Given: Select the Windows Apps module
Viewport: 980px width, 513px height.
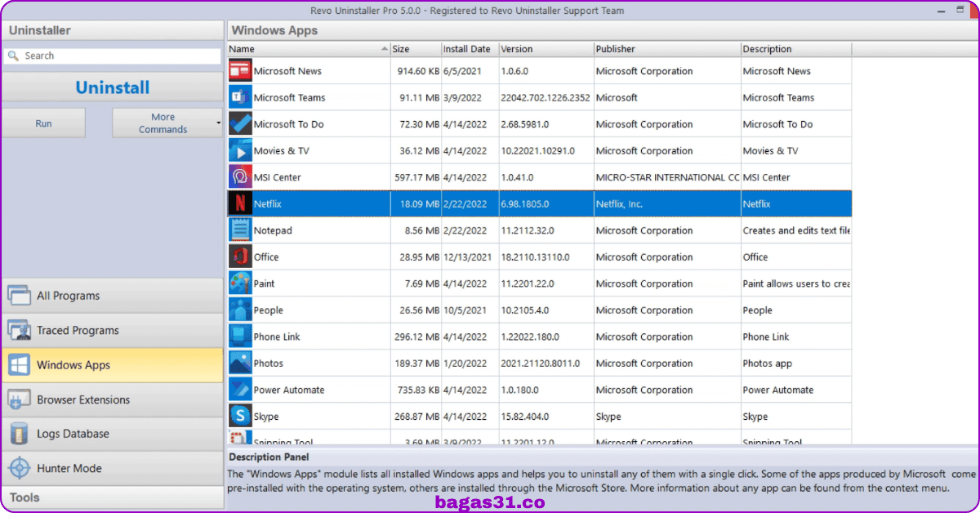Looking at the screenshot, I should pos(112,365).
